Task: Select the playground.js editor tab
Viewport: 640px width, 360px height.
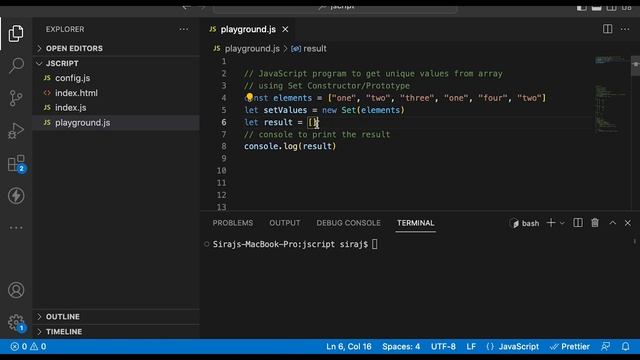Action: tap(249, 29)
